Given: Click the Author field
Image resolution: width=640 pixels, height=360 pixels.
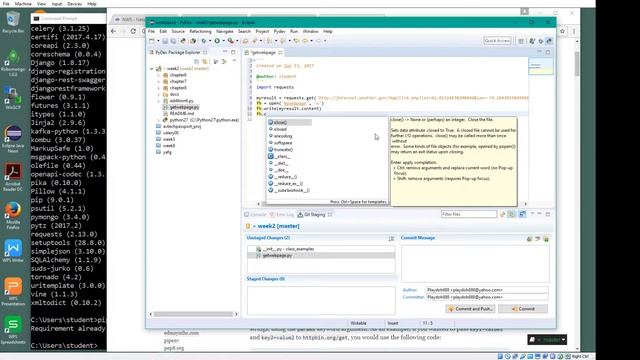Looking at the screenshot, I should (x=487, y=290).
